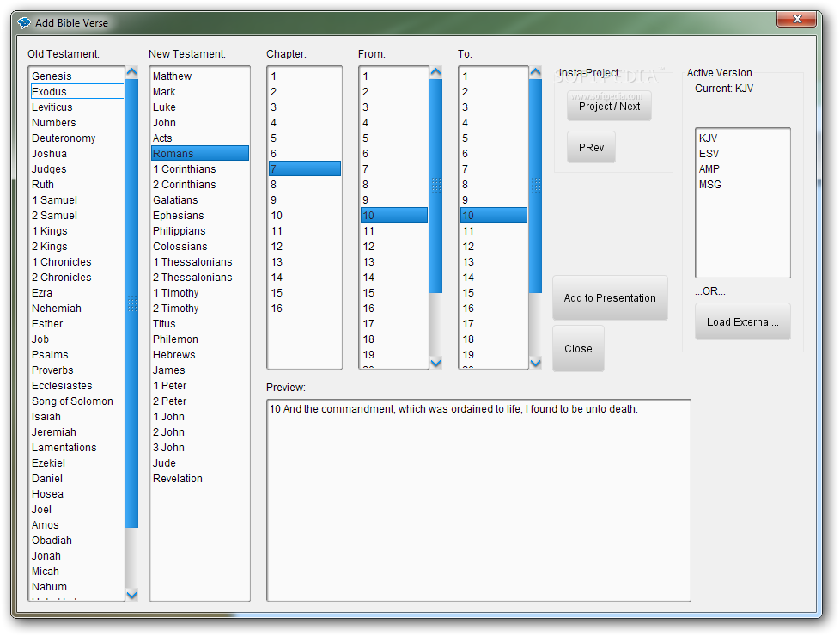Click To list scroll-down arrow
The width and height of the screenshot is (840, 636).
click(535, 363)
